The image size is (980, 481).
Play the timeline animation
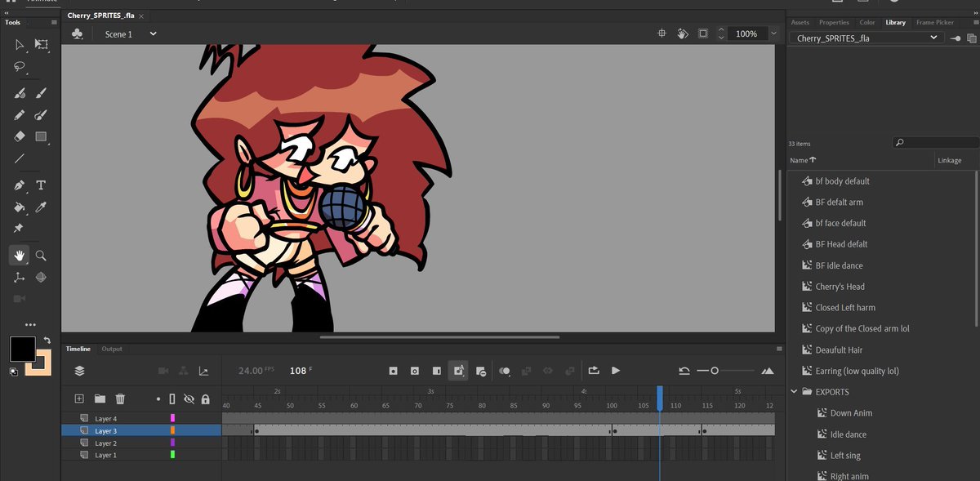click(616, 371)
